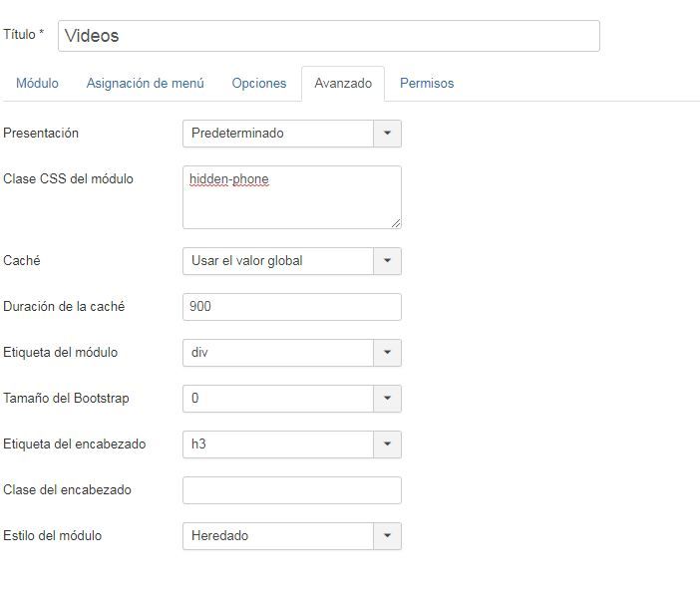Open the Etiqueta del encabezado dropdown
The height and width of the screenshot is (590, 700).
point(292,444)
